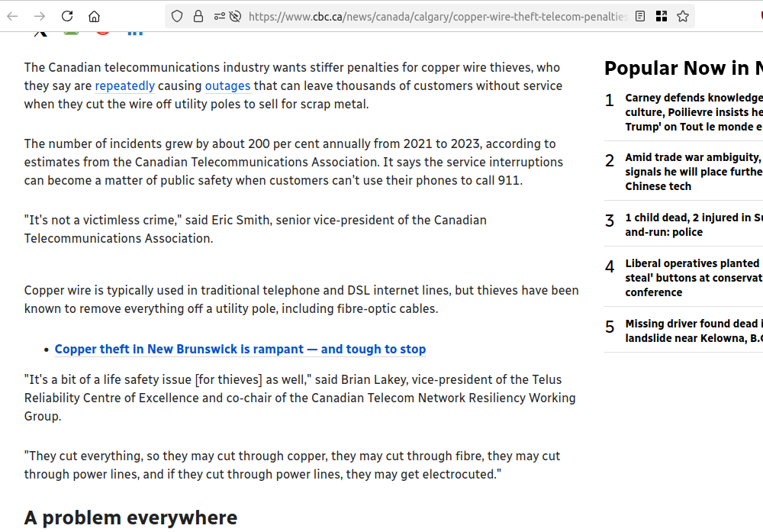This screenshot has width=763, height=532.
Task: Click the quote "It's a bit of a life safety issue"
Action: click(x=300, y=398)
